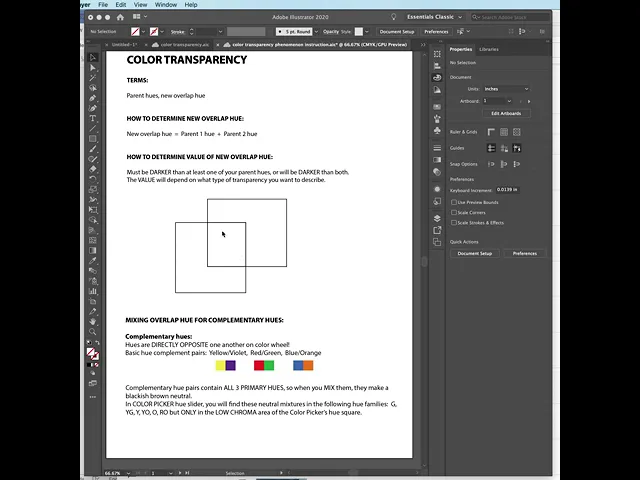The width and height of the screenshot is (640, 480).
Task: Open the graphic style dropdown arrow
Action: 367,32
